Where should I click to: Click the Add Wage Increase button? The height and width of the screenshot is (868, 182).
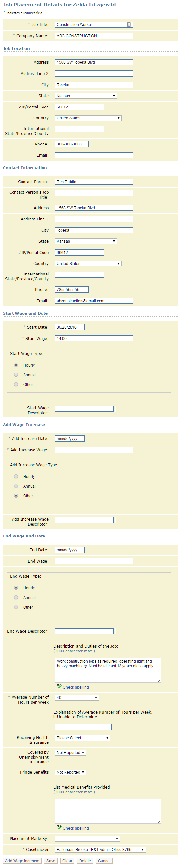[x=22, y=861]
